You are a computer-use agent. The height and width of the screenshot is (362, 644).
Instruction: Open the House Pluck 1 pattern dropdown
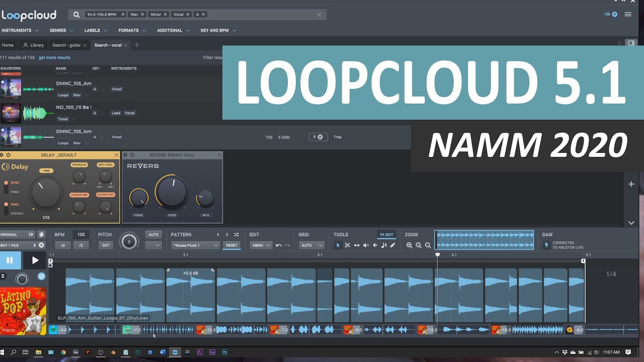(196, 245)
